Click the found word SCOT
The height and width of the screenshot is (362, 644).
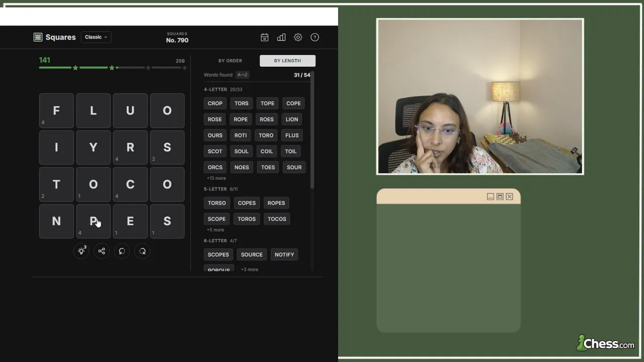tap(215, 151)
